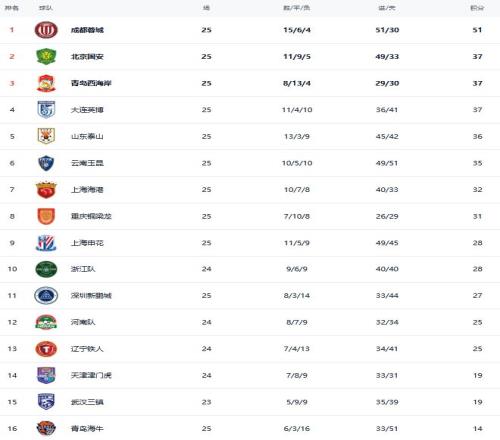This screenshot has width=500, height=440.
Task: Sort by 积分 column header
Action: tap(477, 8)
